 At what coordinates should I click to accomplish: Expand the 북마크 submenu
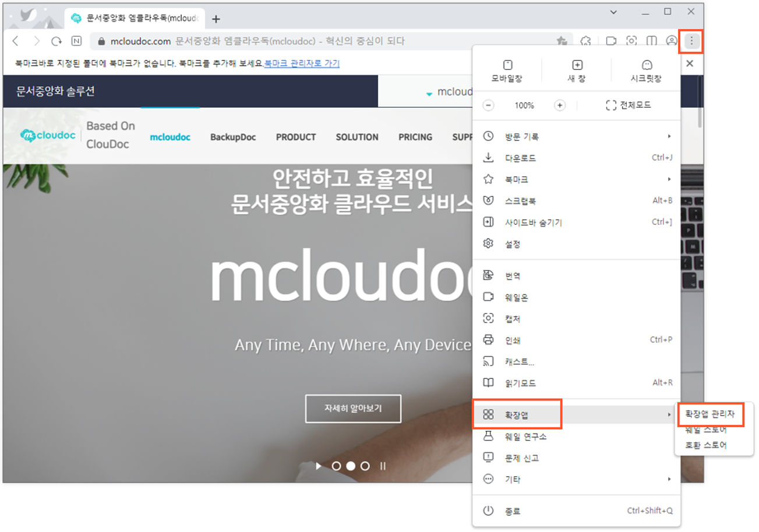coord(576,179)
